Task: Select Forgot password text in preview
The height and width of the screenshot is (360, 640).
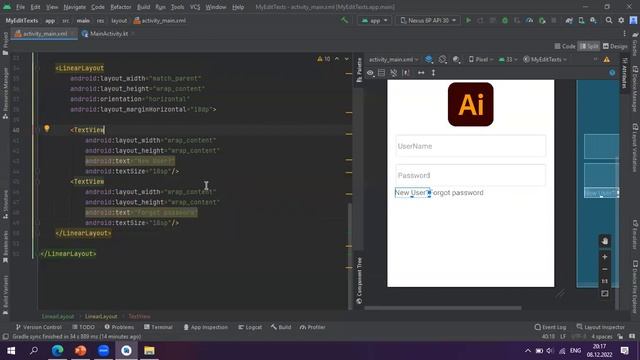Action: (x=458, y=193)
